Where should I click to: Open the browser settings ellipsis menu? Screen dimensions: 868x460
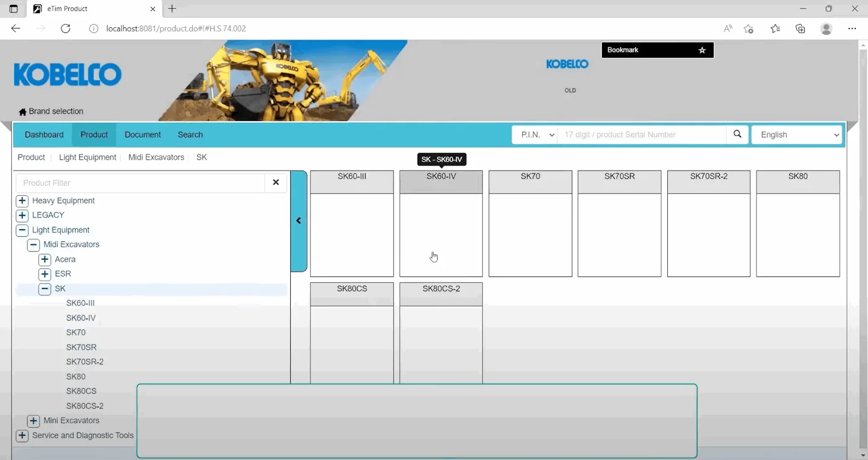point(852,29)
